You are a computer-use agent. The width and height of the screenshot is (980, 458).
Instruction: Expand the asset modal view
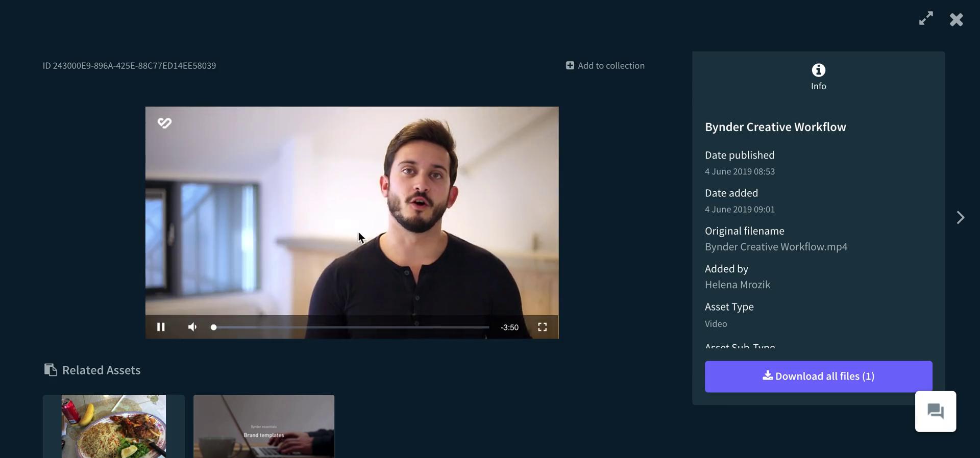tap(926, 18)
